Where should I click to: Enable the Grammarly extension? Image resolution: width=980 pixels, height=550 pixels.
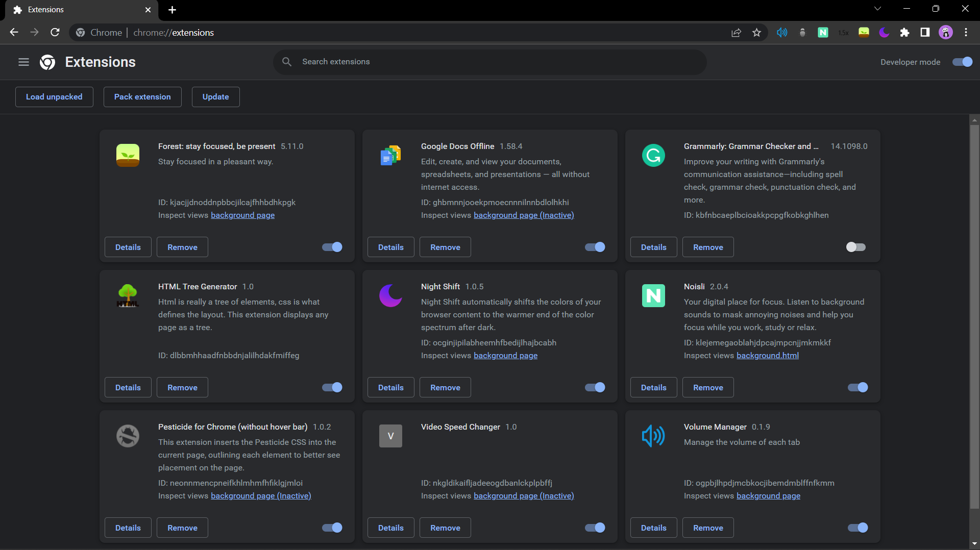855,247
